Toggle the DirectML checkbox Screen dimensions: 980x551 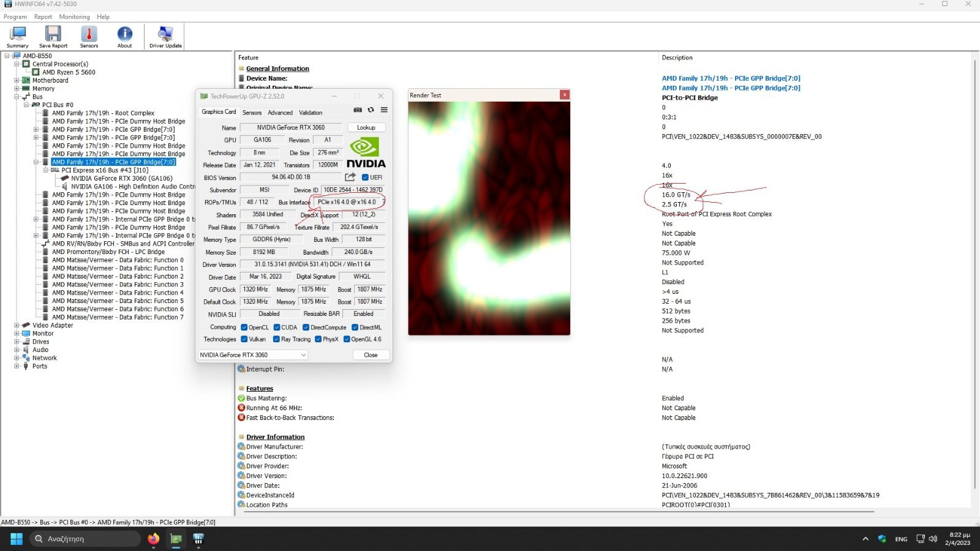pyautogui.click(x=355, y=328)
